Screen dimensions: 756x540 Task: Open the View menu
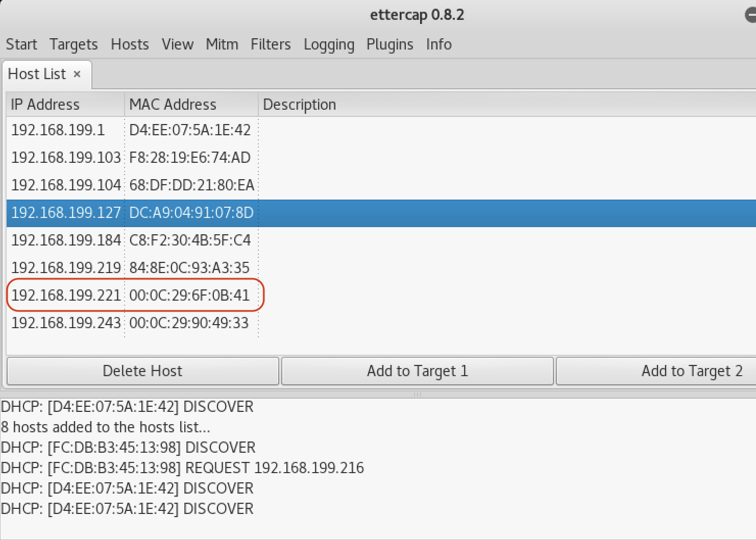178,44
